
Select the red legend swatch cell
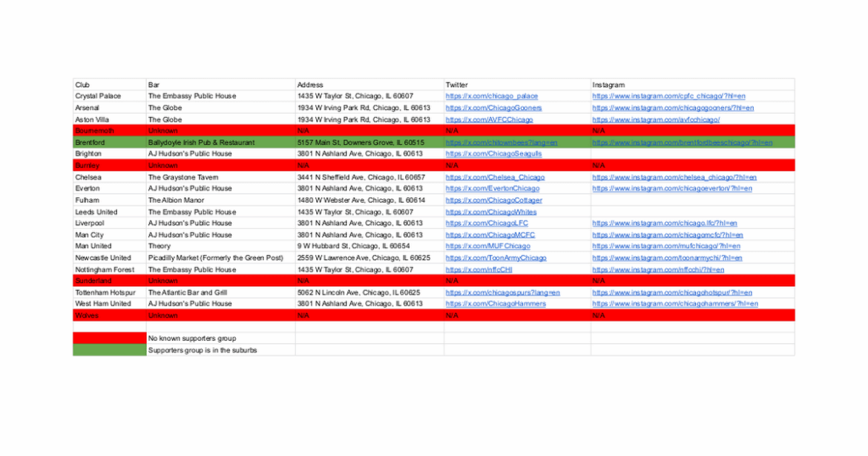pyautogui.click(x=108, y=338)
